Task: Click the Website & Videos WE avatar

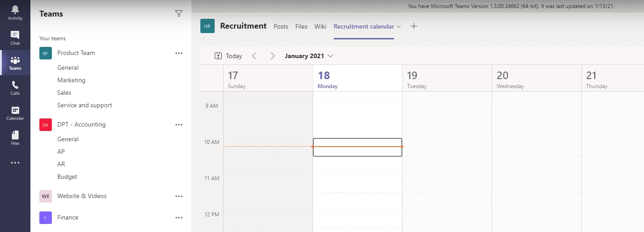Action: tap(46, 196)
